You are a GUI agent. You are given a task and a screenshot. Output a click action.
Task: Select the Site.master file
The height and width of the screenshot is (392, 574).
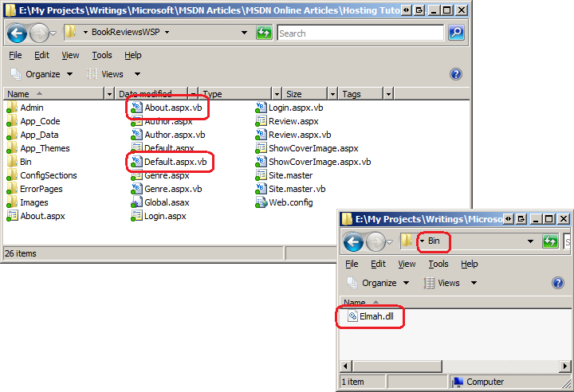coord(290,175)
